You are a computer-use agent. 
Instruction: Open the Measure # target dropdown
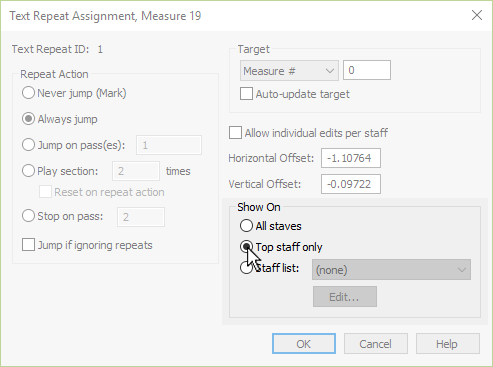tap(289, 70)
